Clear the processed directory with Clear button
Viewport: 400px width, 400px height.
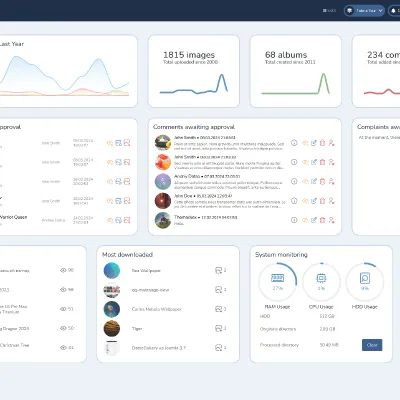(372, 345)
